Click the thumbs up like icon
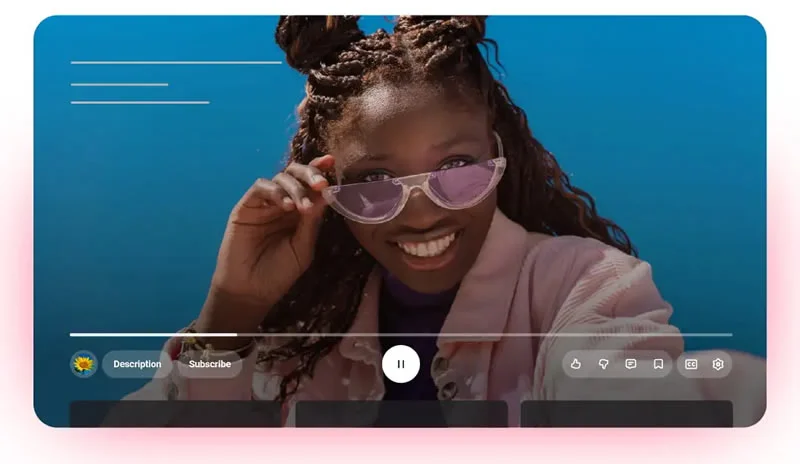 point(576,364)
